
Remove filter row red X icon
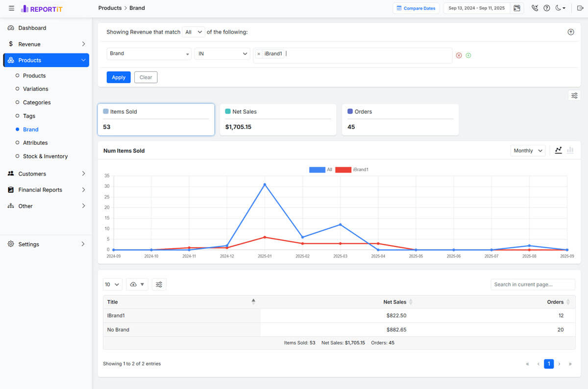(459, 55)
